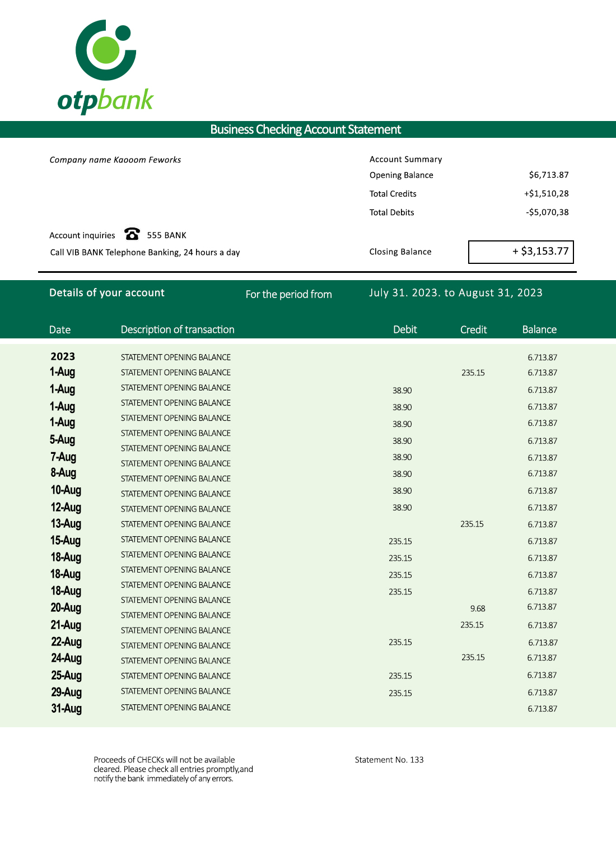Click the otpbank wordmark text
The image size is (616, 846).
tap(105, 101)
